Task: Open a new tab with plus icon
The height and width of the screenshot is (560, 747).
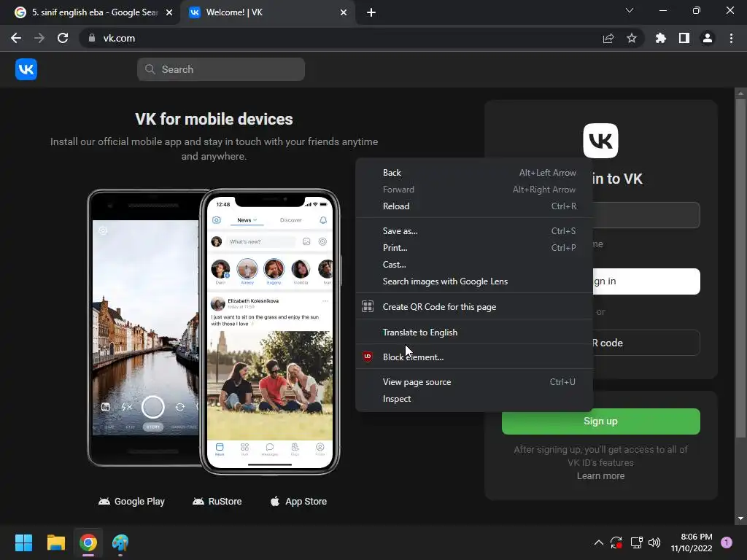Action: pyautogui.click(x=371, y=12)
